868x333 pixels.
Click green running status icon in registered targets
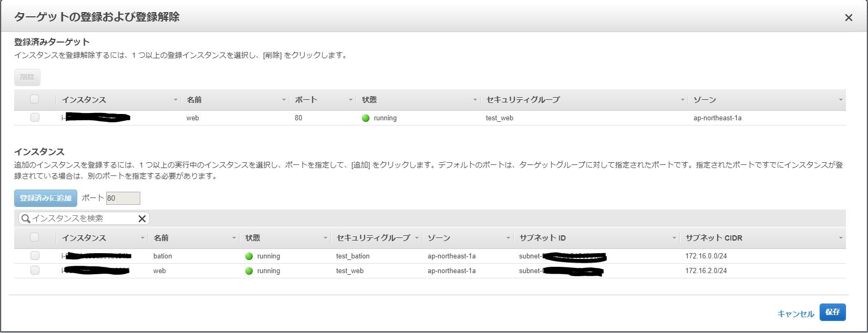click(x=366, y=118)
